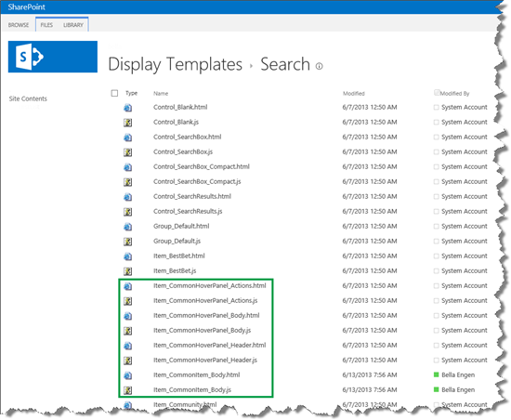Click presence box beside Group_Default.js System Account
Viewport: 511px width, 420px height.
pos(436,241)
